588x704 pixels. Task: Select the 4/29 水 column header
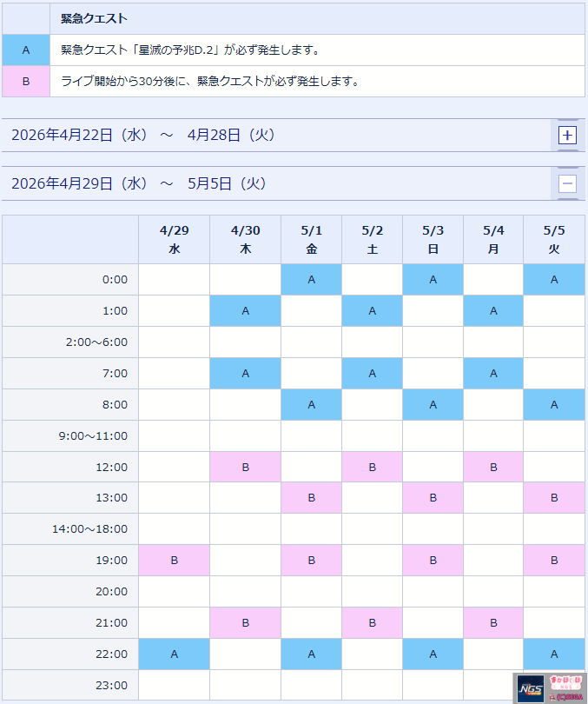click(174, 240)
